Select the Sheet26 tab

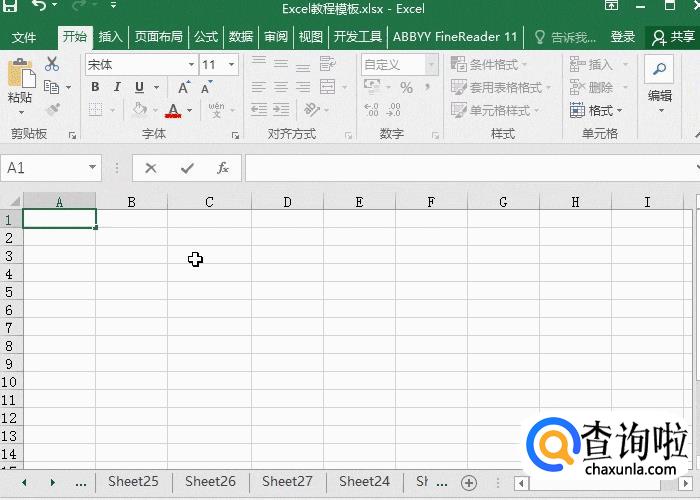(x=210, y=482)
